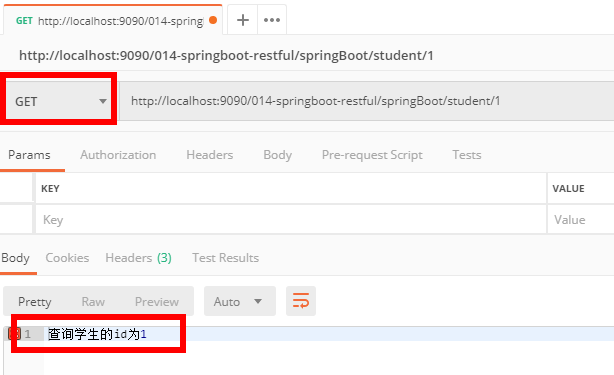The height and width of the screenshot is (375, 614).
Task: Click the Key parameter input cell
Action: (291, 220)
